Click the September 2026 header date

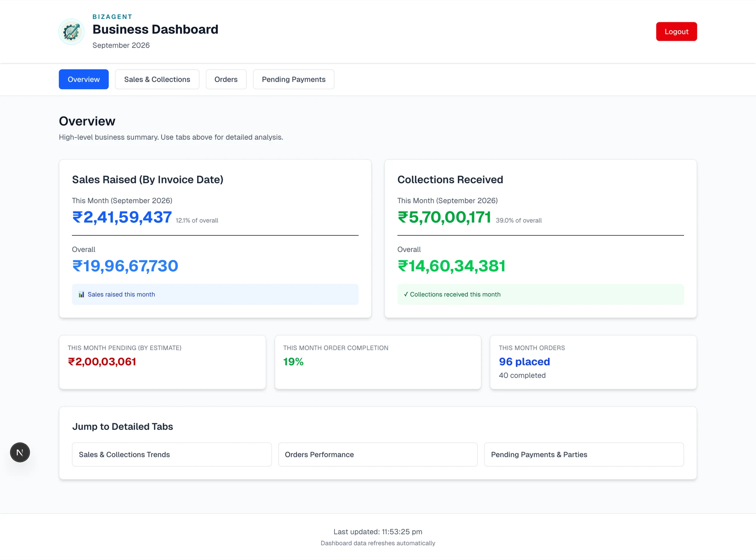point(121,45)
